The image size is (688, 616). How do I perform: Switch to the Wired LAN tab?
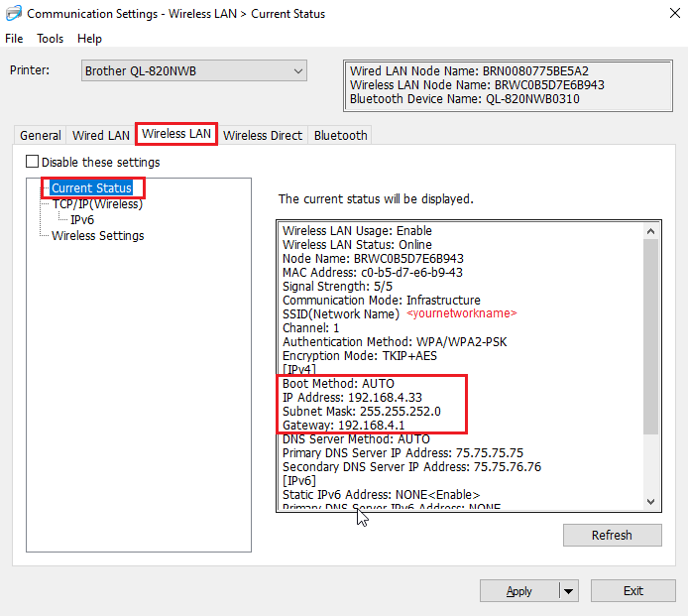coord(101,135)
